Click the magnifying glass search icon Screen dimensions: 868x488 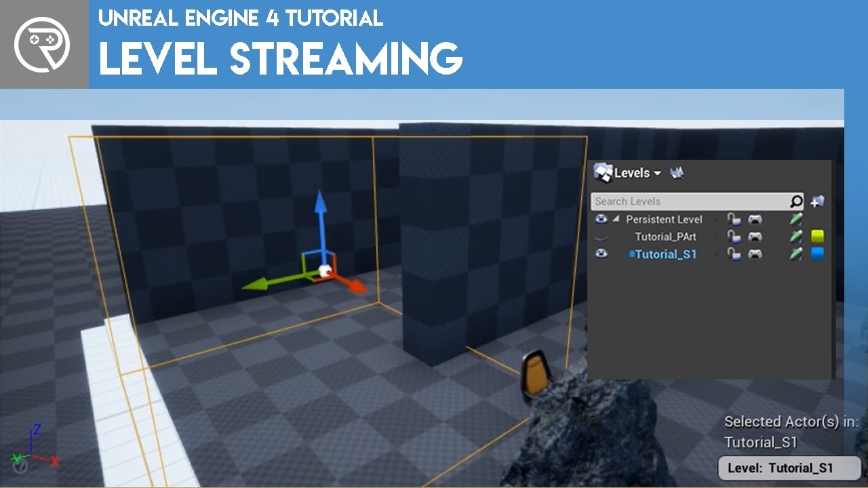pos(796,201)
